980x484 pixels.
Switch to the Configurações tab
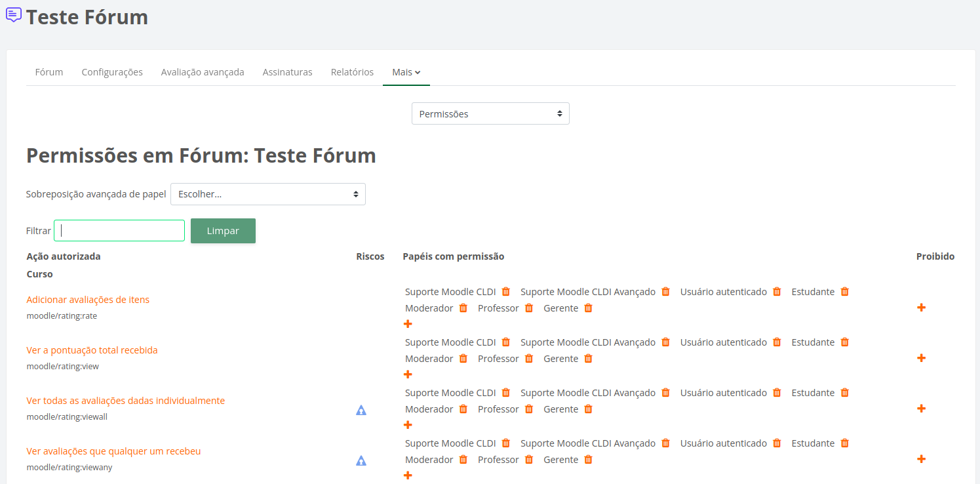112,72
